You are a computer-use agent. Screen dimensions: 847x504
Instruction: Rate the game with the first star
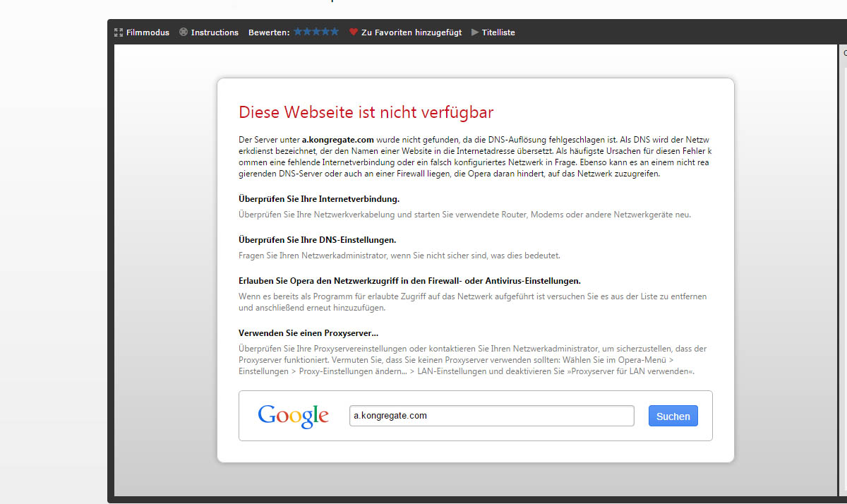[299, 32]
